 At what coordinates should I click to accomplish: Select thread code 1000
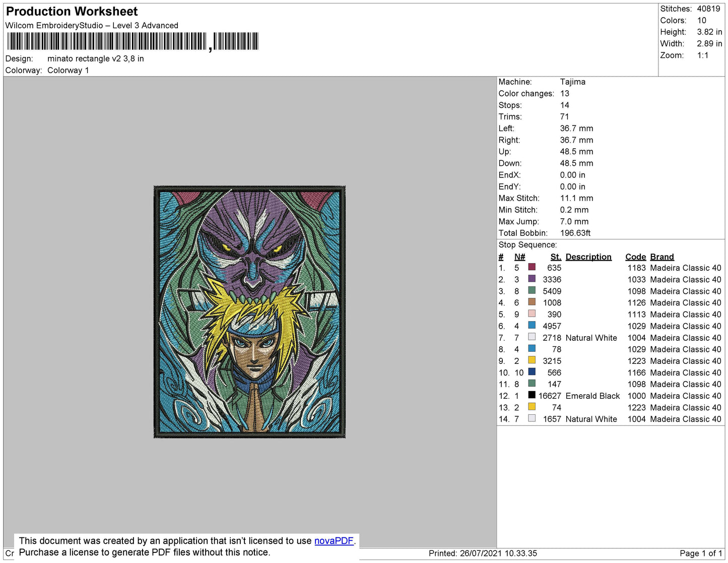636,396
